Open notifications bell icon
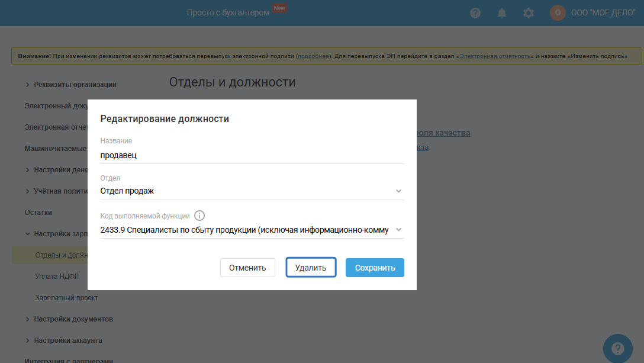 (x=502, y=13)
